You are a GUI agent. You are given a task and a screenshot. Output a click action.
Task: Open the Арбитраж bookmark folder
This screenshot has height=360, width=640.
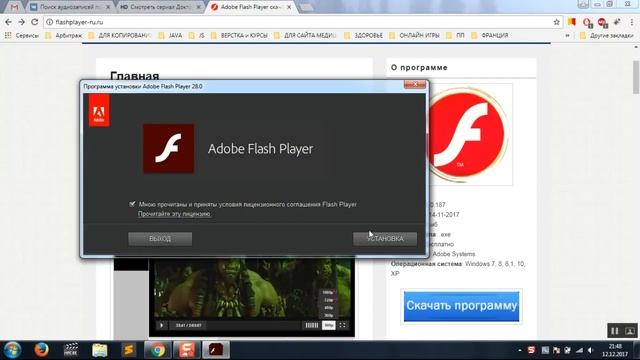coord(64,36)
